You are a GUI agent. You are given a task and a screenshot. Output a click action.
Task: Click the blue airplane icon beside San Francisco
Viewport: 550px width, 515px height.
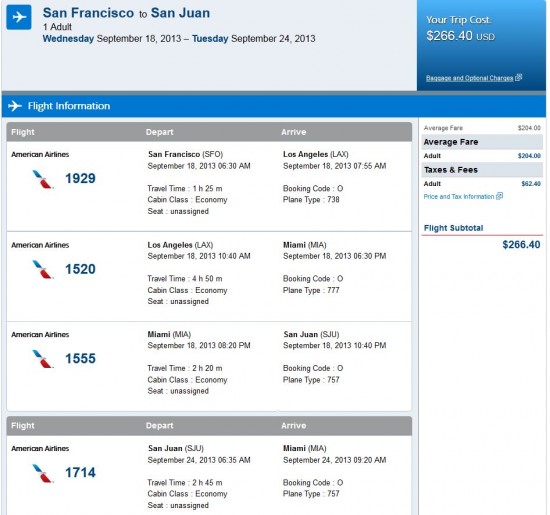click(x=19, y=17)
